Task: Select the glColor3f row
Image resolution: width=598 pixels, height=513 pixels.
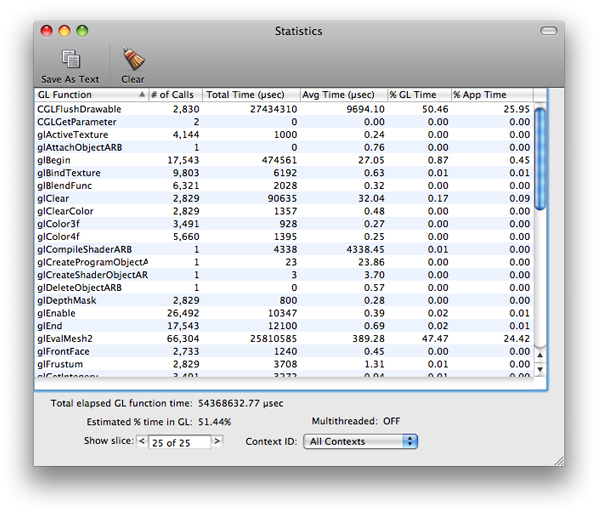Action: tap(284, 224)
